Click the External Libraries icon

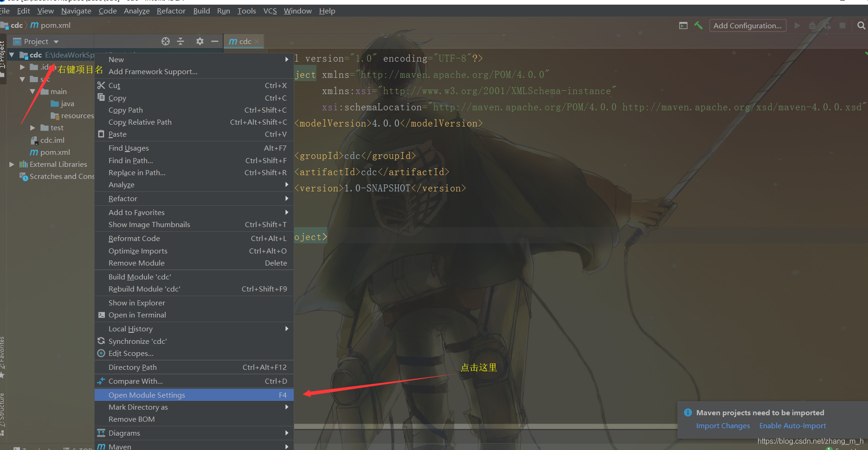[x=23, y=164]
